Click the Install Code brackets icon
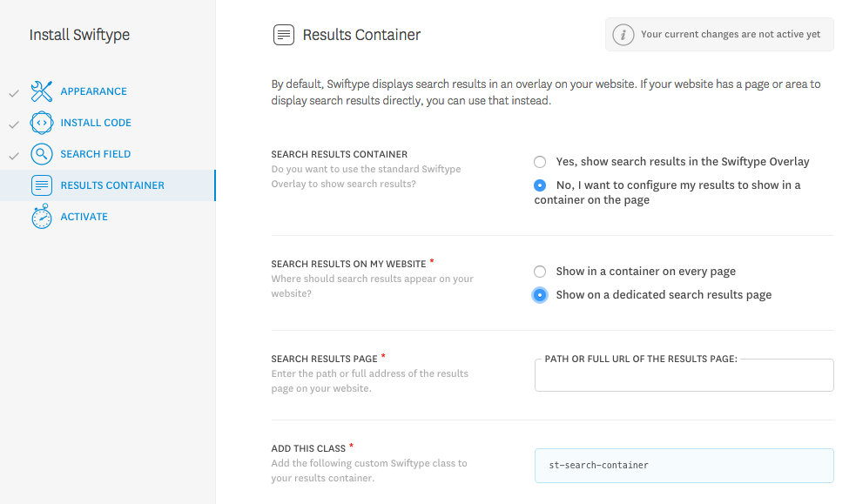The height and width of the screenshot is (504, 849). [x=42, y=123]
